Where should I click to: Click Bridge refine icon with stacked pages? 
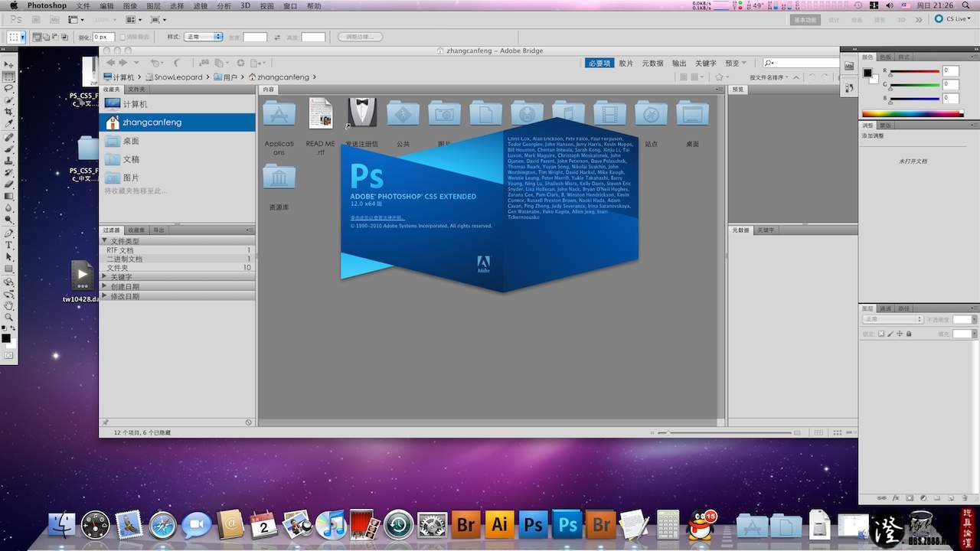pyautogui.click(x=221, y=63)
